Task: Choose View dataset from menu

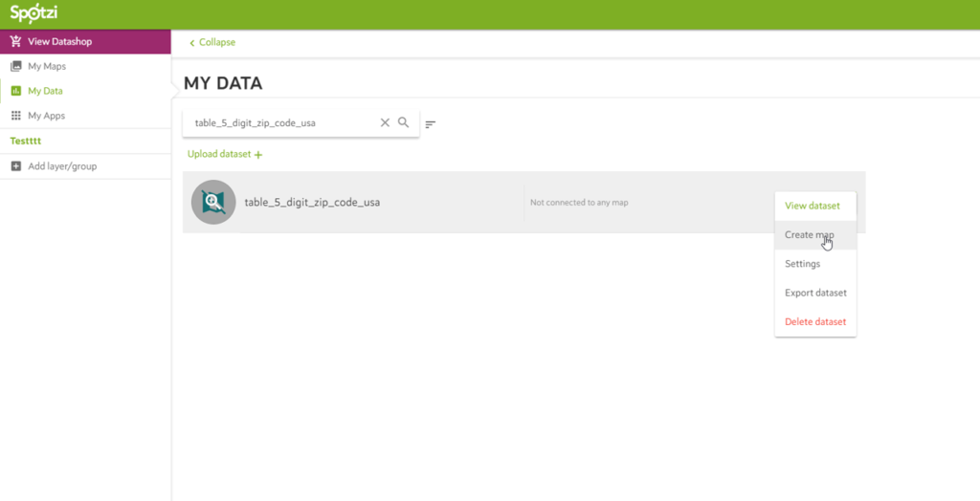Action: pos(815,206)
